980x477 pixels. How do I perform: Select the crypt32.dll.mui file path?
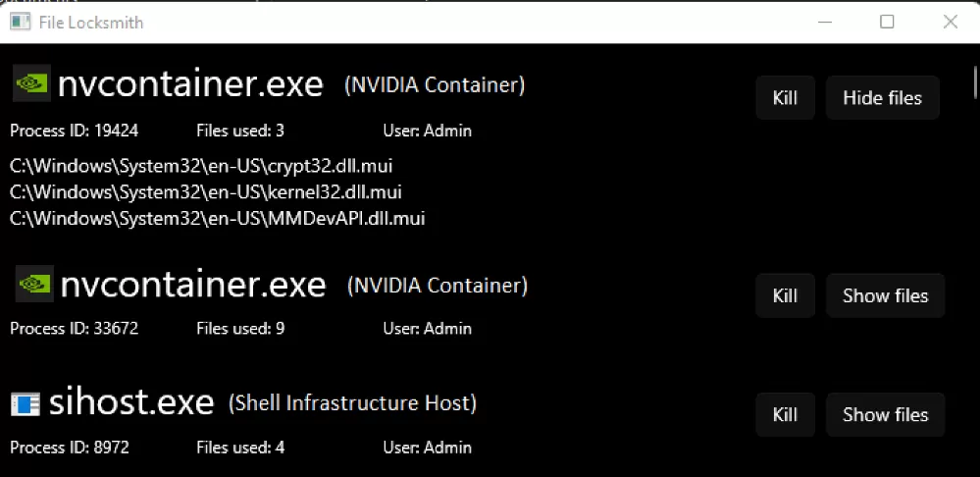coord(201,166)
